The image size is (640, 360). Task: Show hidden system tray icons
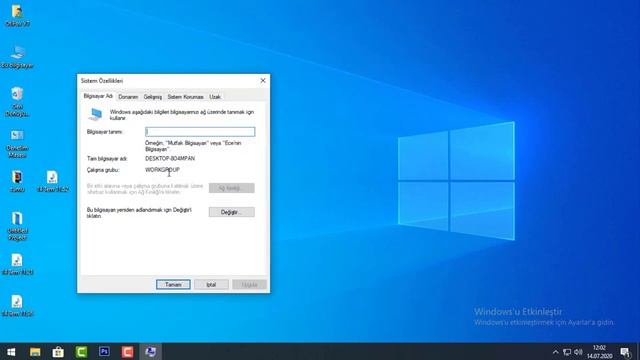[x=555, y=352]
